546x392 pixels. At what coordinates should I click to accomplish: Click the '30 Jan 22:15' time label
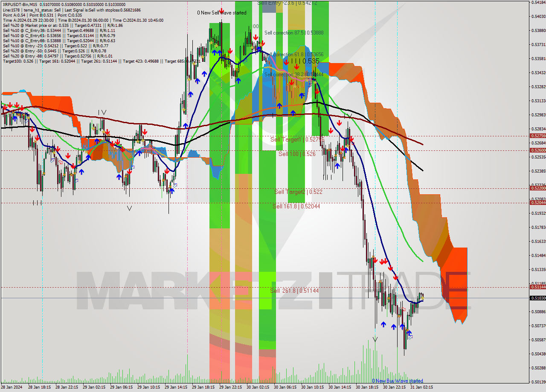click(394, 388)
